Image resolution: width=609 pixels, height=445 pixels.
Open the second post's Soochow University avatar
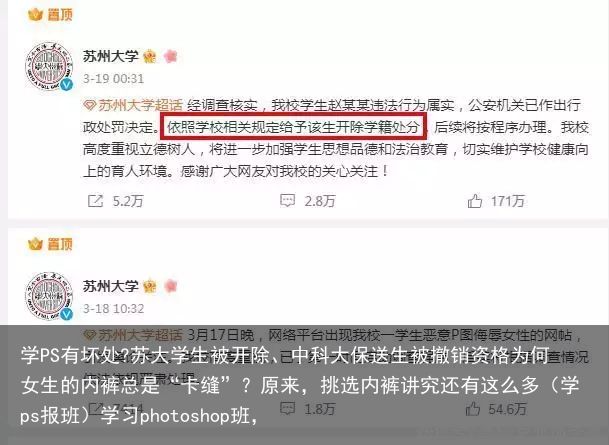[49, 296]
